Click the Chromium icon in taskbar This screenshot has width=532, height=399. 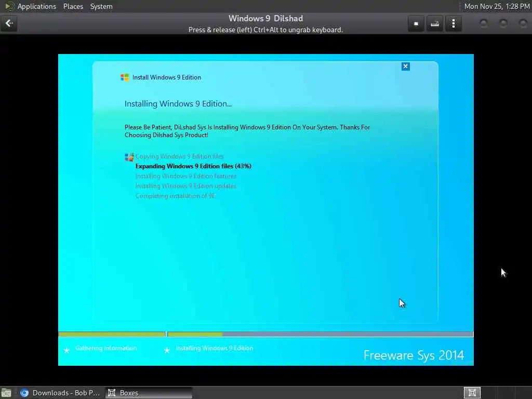coord(24,393)
